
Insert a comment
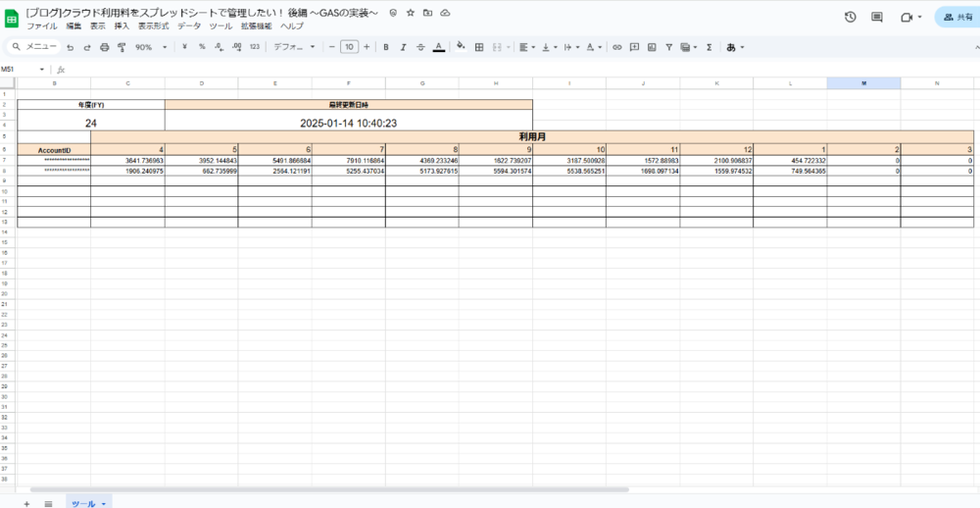tap(634, 47)
